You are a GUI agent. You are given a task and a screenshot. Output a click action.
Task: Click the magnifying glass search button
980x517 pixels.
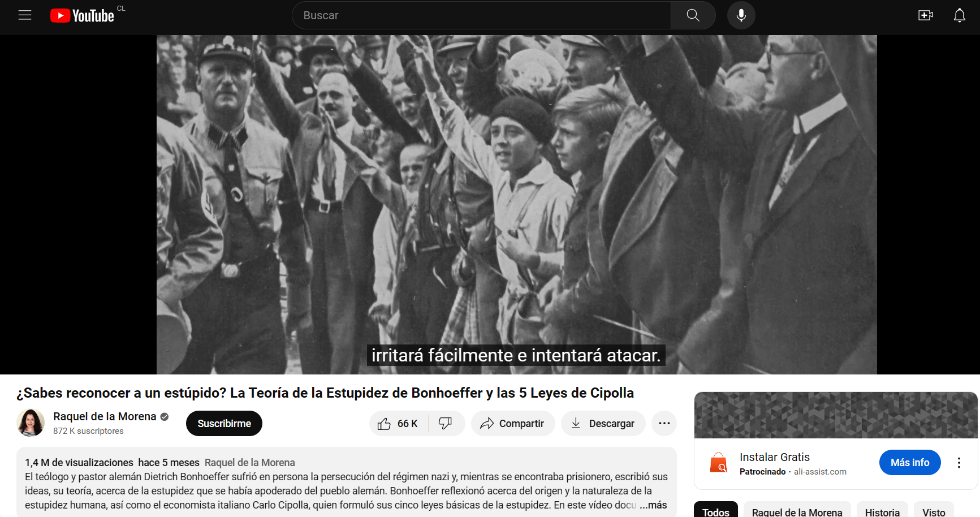click(693, 15)
